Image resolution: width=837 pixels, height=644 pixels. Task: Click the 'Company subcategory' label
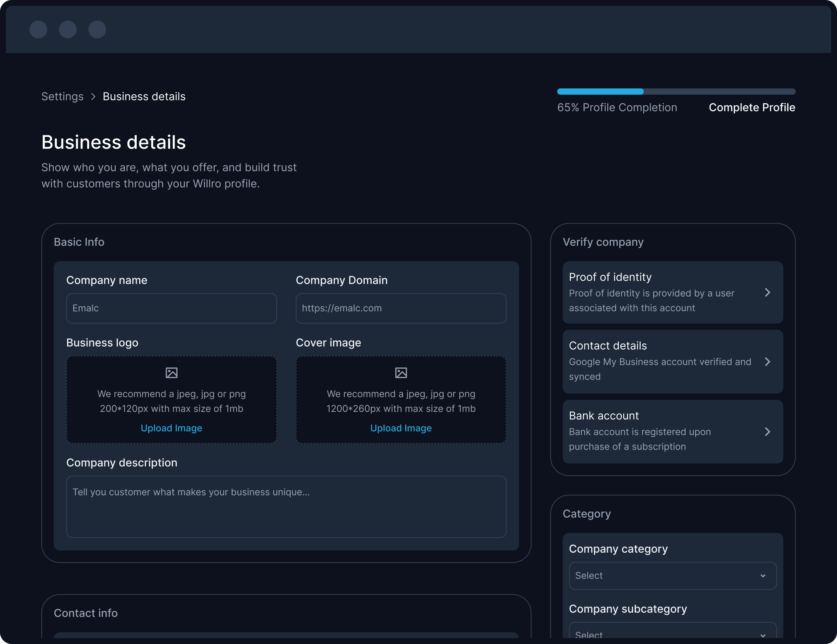tap(628, 609)
